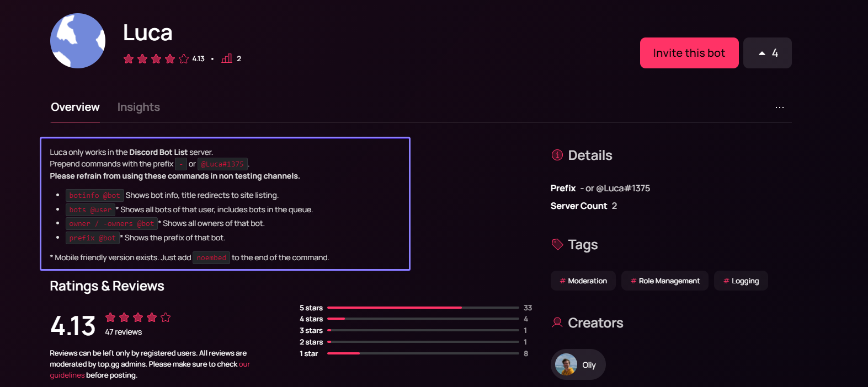Screen dimensions: 868x387
Task: Click the large 4.13 rating score
Action: click(73, 325)
